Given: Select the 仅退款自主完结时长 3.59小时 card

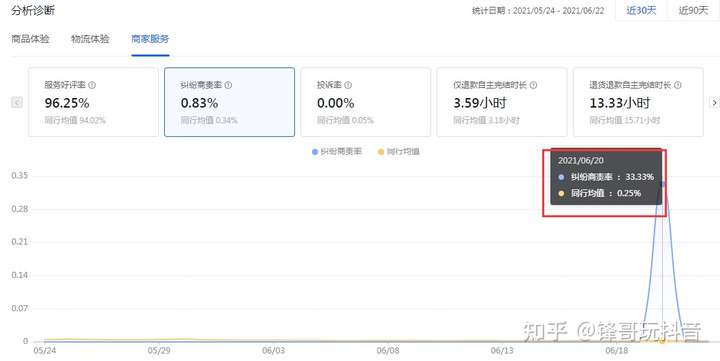Looking at the screenshot, I should pyautogui.click(x=502, y=102).
